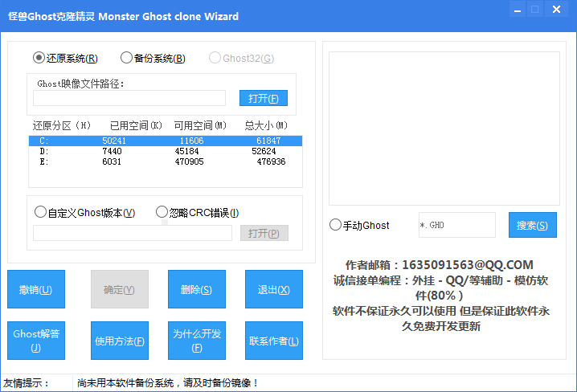This screenshot has height=392, width=577.
Task: Contact author via 联系作者(L)
Action: coord(274,341)
